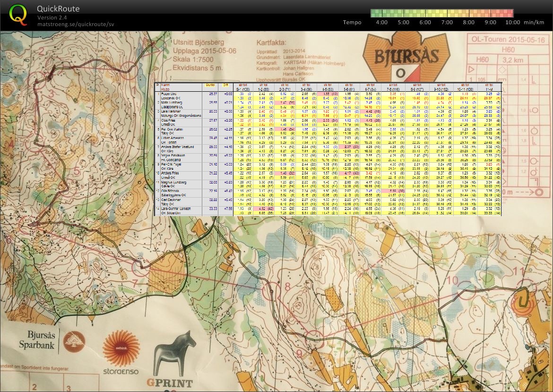
Task: Click the 4:00 tempo scale label
Action: 381,22
